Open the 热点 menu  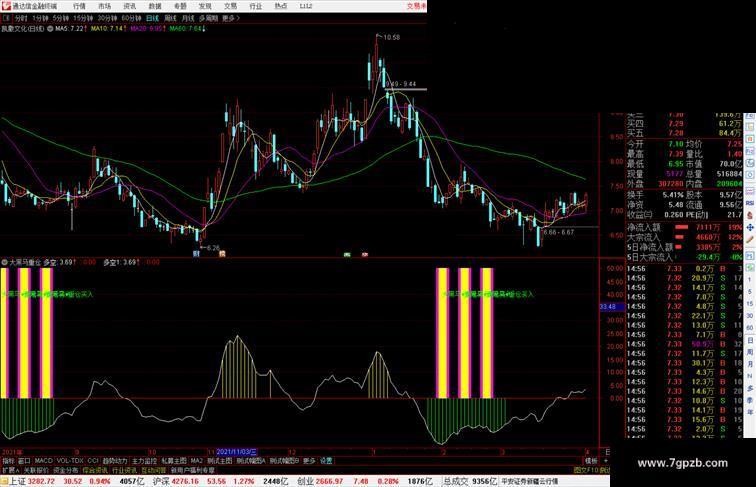click(x=281, y=6)
